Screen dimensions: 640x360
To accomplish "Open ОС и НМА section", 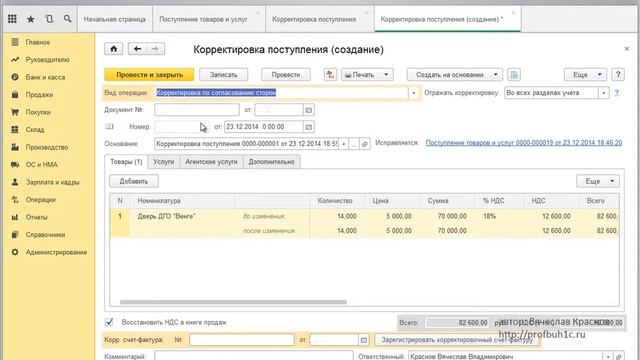I will coord(41,165).
